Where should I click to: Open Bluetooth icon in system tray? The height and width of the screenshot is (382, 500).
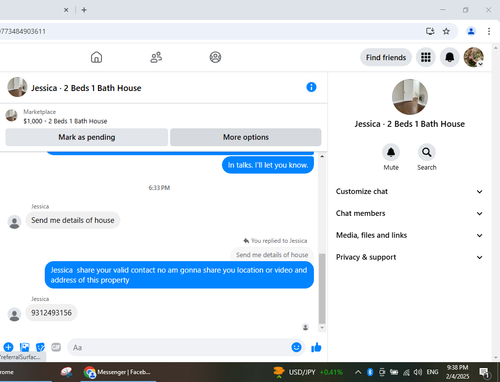tap(370, 372)
